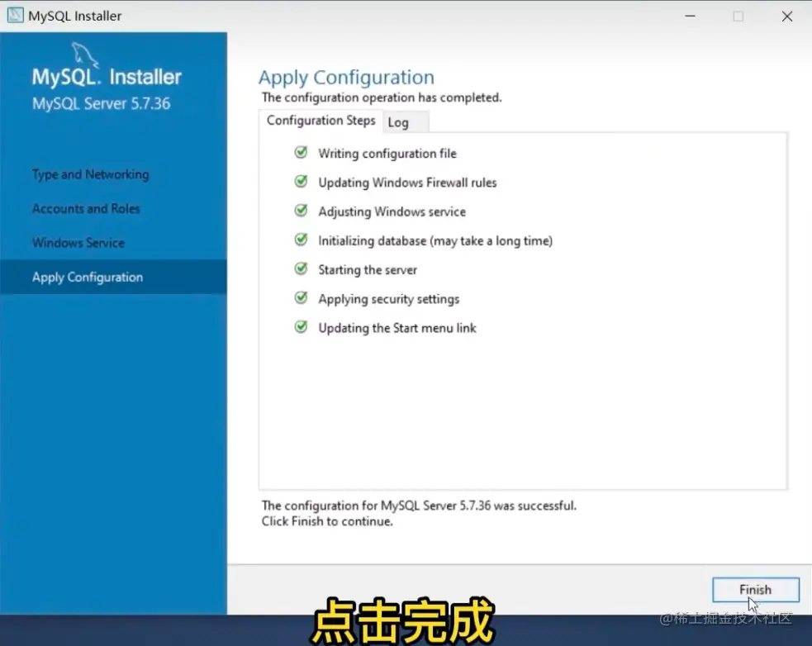Click the 'MySQL Server 5.7.36' sidebar label
812x646 pixels.
101,103
